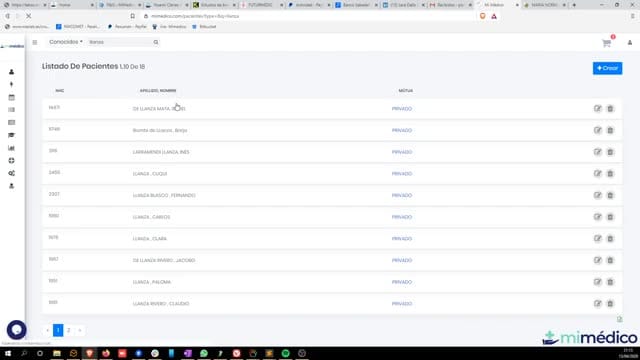Open PRIVADO link for LLANZA, CLARA
Viewport: 640px width, 360px height.
[x=402, y=239]
